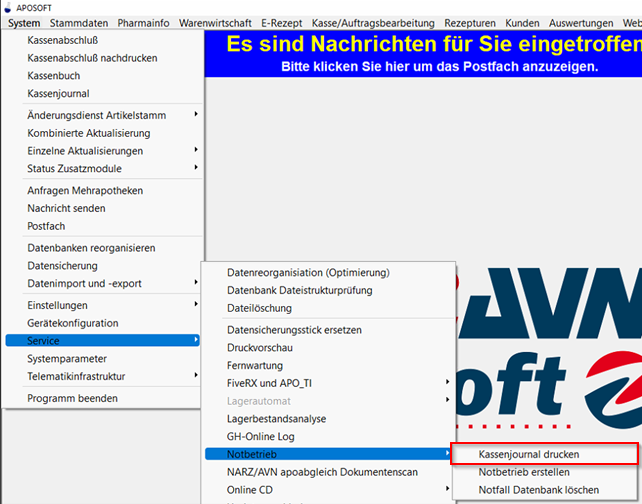Select Lagerbestandsanalyse
Viewport: 642px width, 504px height.
(328, 419)
